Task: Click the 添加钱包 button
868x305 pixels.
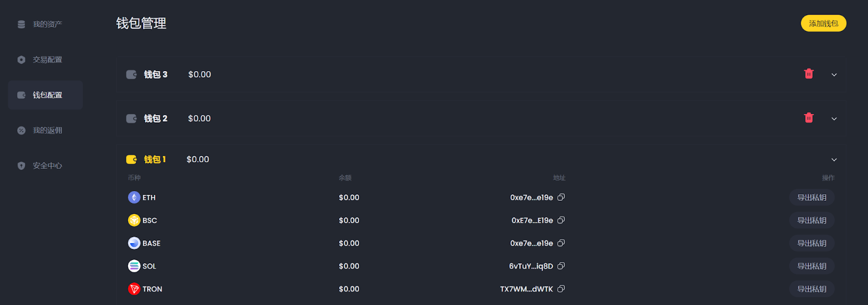Action: 824,23
